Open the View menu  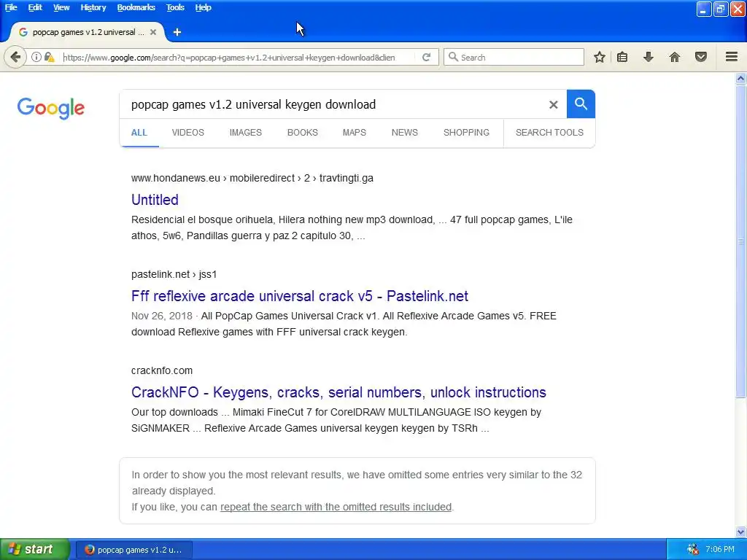pos(61,7)
